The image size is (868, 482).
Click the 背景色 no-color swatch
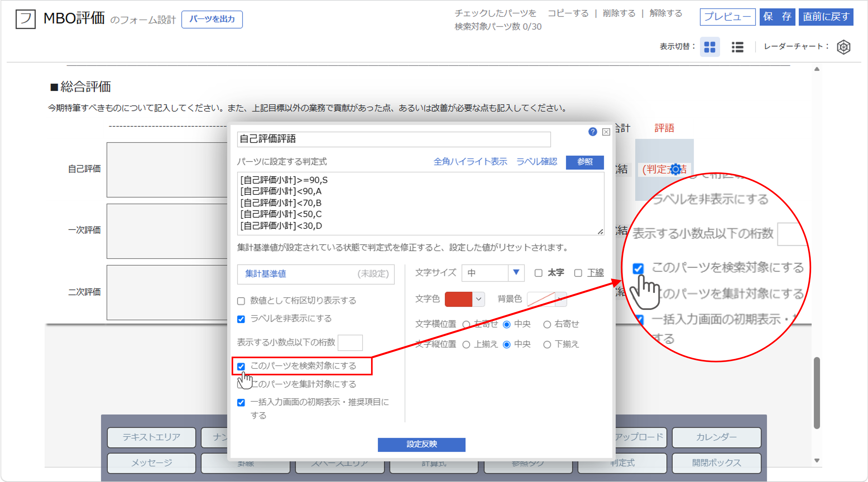tap(541, 299)
